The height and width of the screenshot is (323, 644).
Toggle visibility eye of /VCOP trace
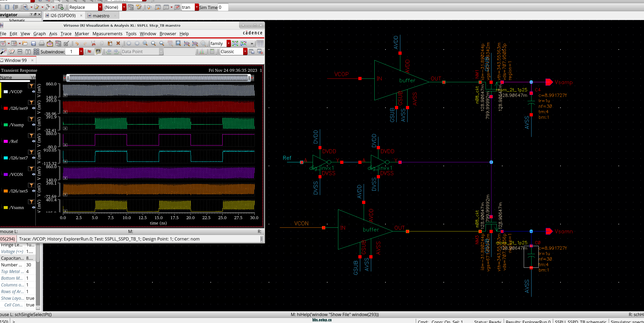click(x=34, y=92)
